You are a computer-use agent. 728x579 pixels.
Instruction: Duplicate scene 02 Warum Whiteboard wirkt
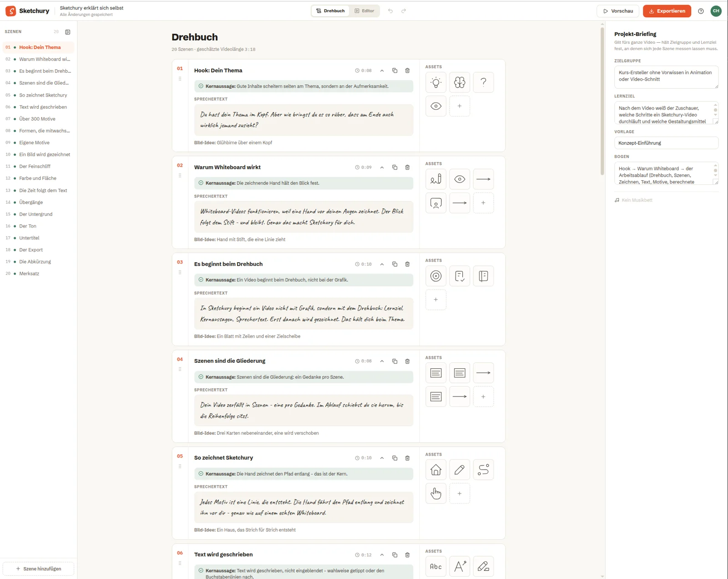(394, 168)
